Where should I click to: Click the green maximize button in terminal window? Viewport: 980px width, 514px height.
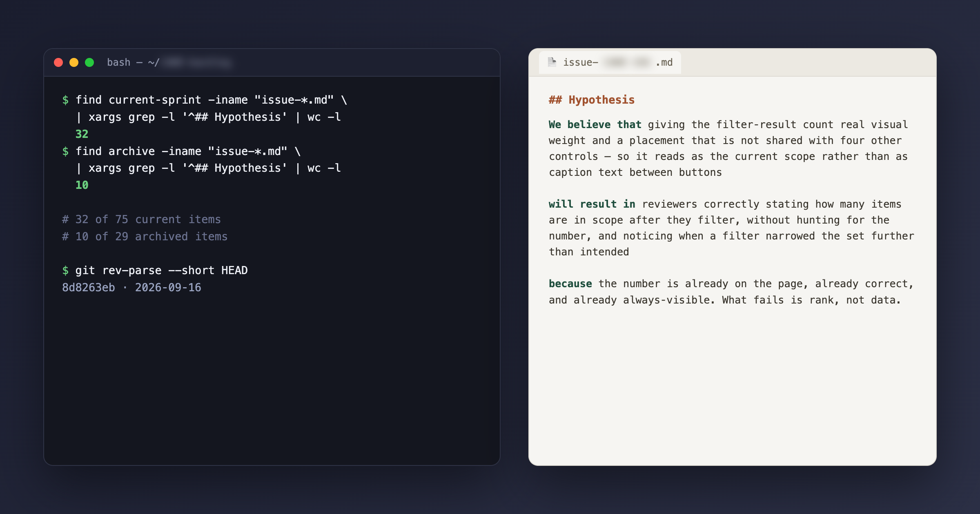coord(89,62)
